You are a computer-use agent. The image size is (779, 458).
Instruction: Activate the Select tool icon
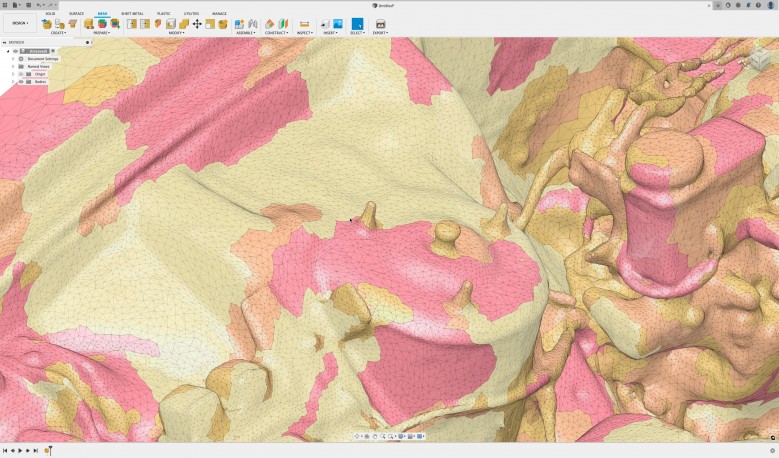tap(357, 23)
